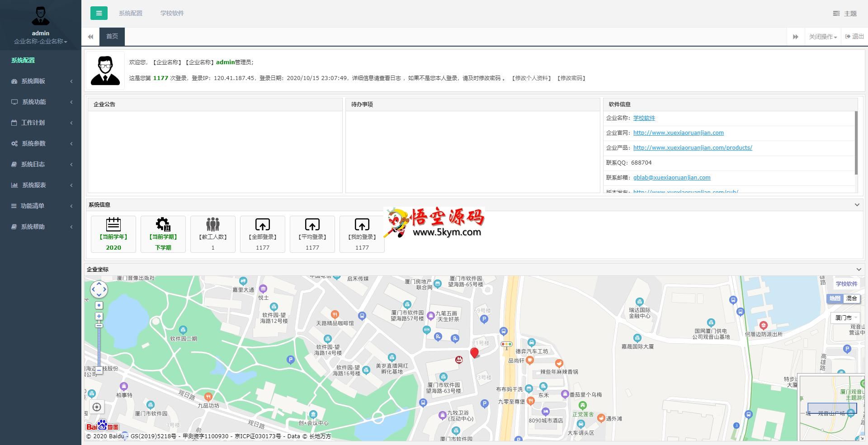
Task: Click the map zoom-in plus button
Action: (99, 316)
